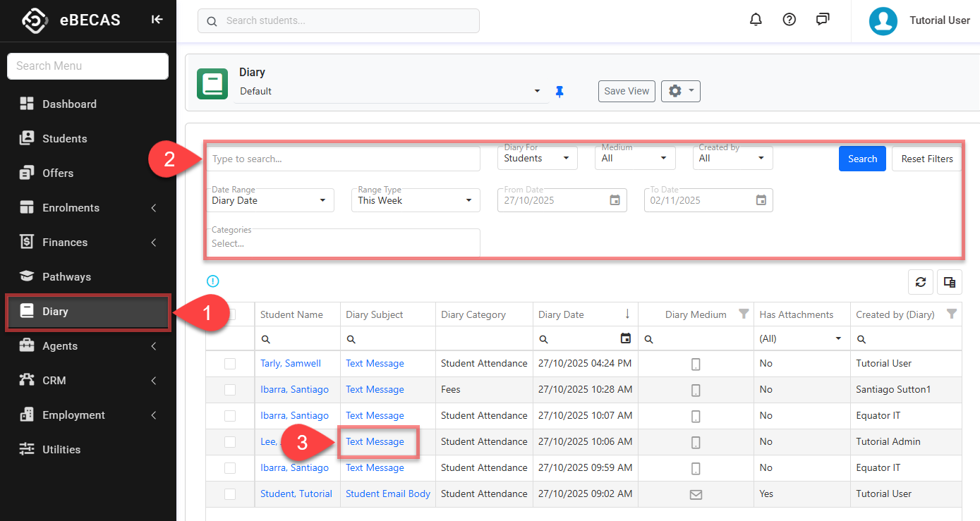Expand the Finances sidebar menu
The height and width of the screenshot is (521, 980).
pyautogui.click(x=65, y=243)
